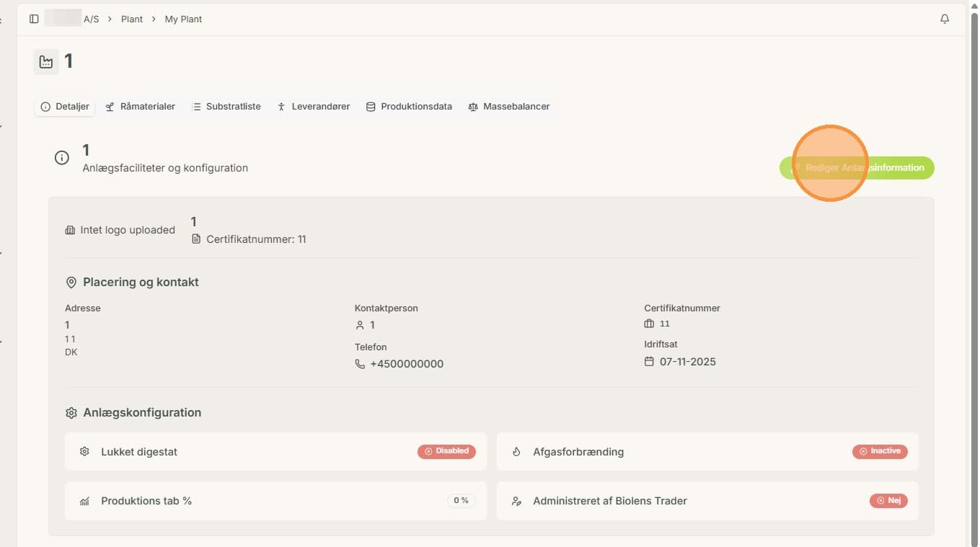Click the Lukket digestat label
The image size is (980, 547).
pos(139,452)
